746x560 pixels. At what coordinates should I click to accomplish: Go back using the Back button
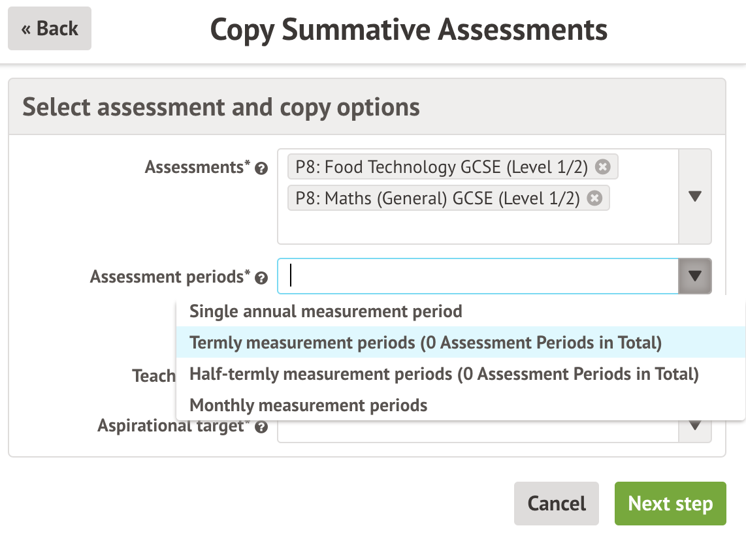pyautogui.click(x=50, y=29)
